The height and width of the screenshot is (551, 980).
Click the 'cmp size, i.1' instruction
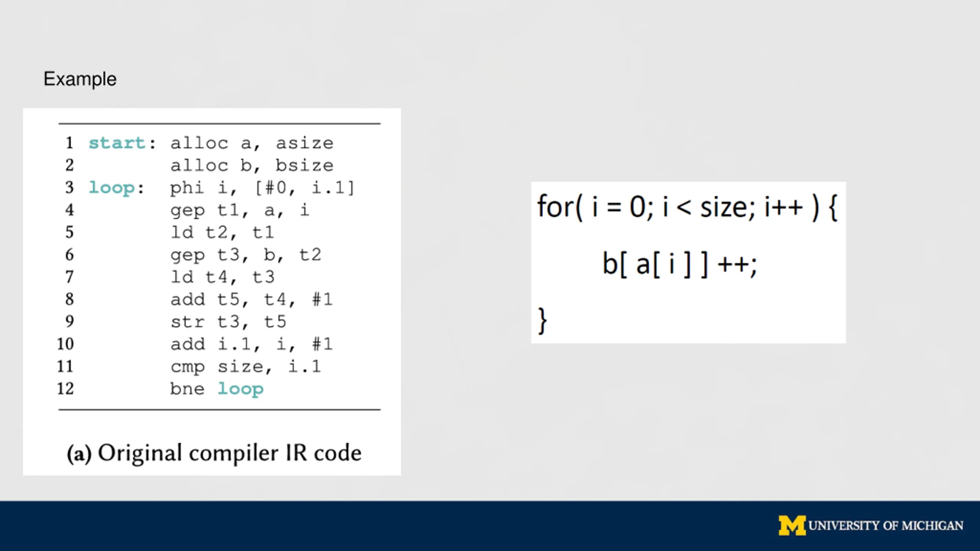click(245, 367)
